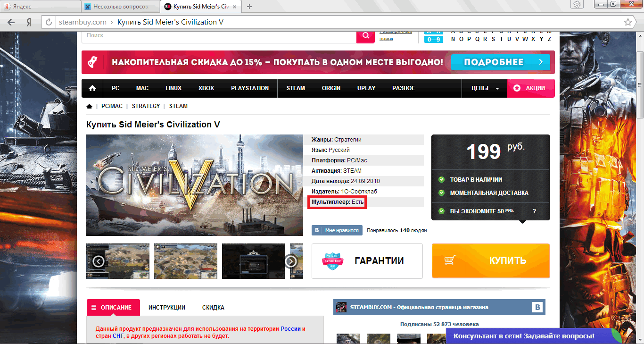Click the VK 'B' logo in the community widget

(x=537, y=307)
